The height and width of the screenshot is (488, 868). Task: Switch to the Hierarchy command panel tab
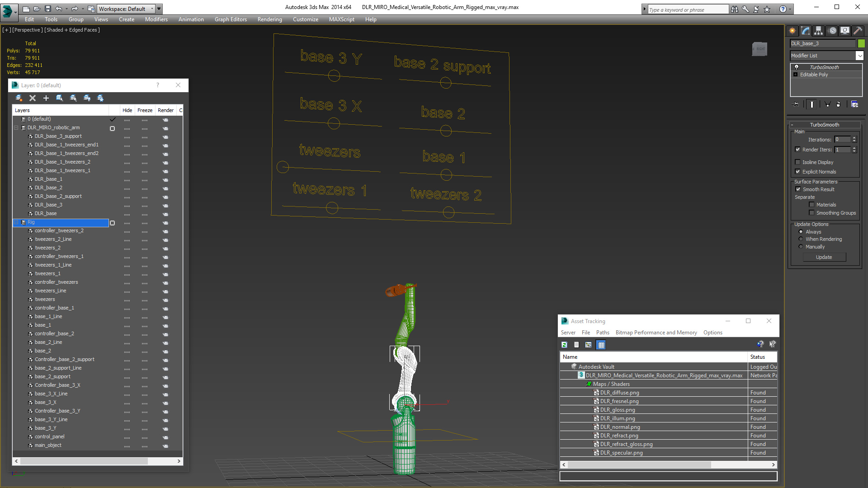tap(819, 31)
